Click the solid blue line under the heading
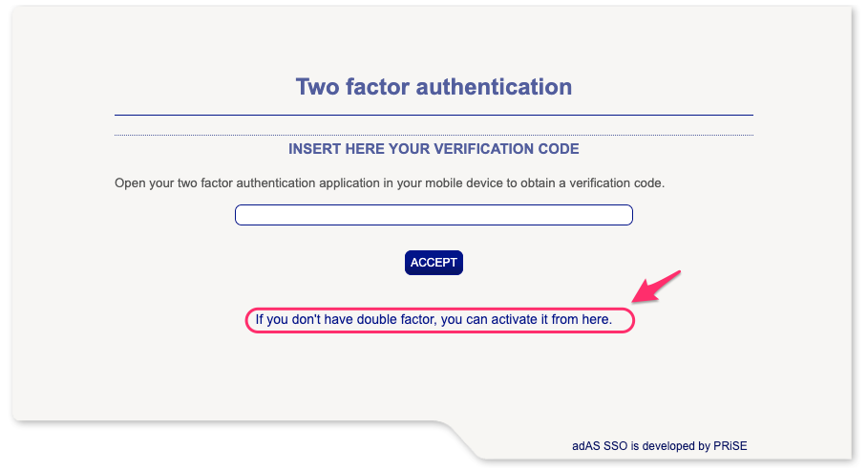 pos(434,115)
